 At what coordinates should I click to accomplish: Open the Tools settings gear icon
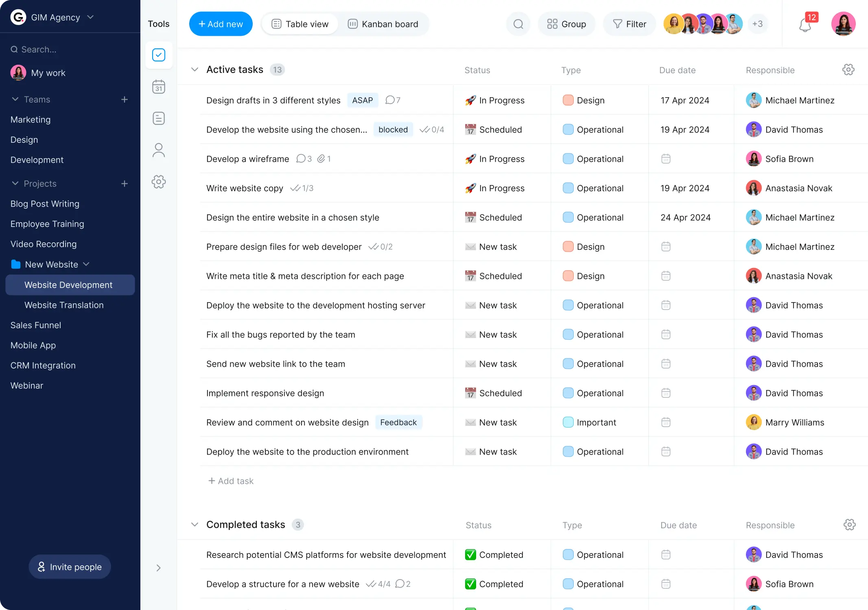coord(159,182)
